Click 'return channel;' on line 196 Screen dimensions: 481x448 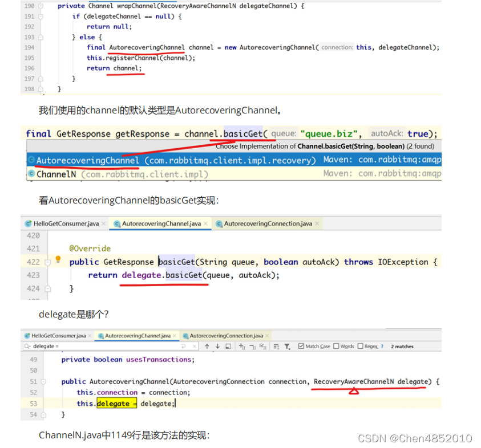click(x=114, y=68)
